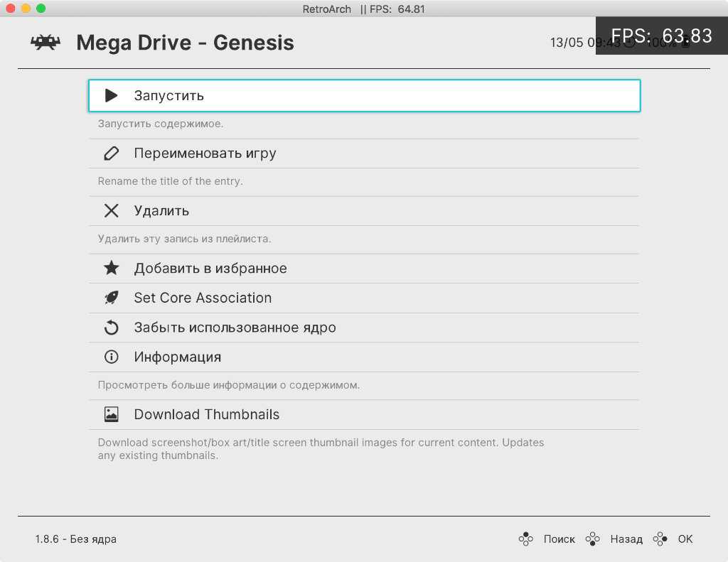728x562 pixels.
Task: Select Забыть использованное ядро option
Action: [235, 328]
